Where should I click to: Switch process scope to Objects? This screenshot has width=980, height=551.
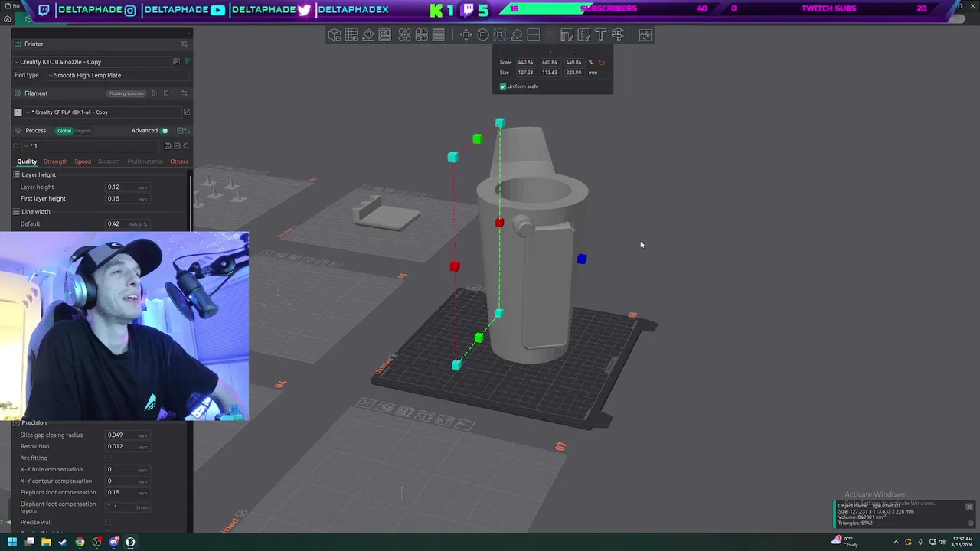(83, 130)
